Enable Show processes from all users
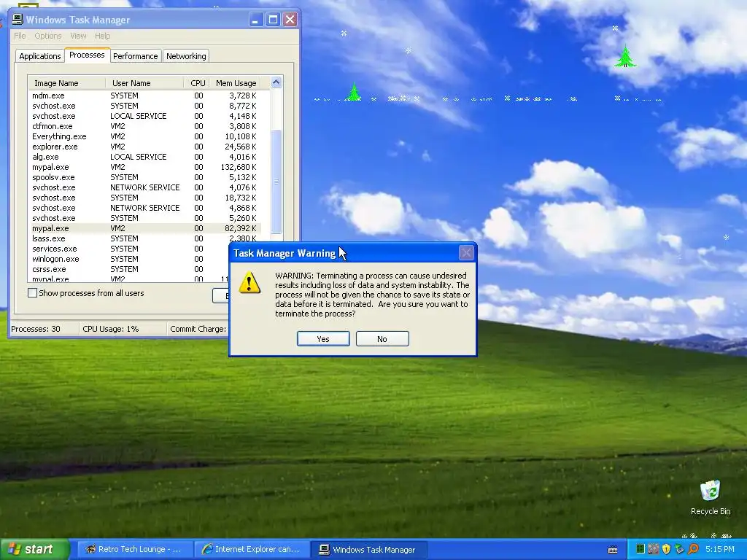This screenshot has height=560, width=747. (32, 293)
